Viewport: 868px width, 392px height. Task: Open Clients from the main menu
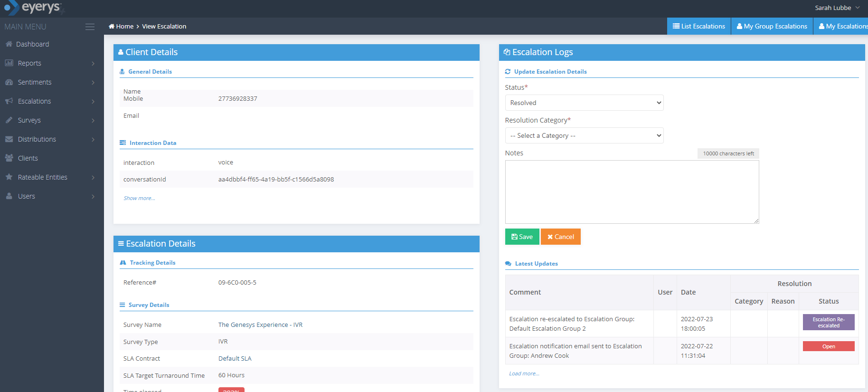click(x=28, y=158)
